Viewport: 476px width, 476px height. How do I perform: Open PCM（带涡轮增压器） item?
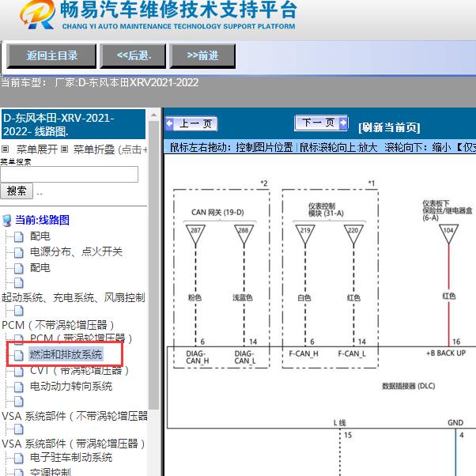(x=81, y=338)
